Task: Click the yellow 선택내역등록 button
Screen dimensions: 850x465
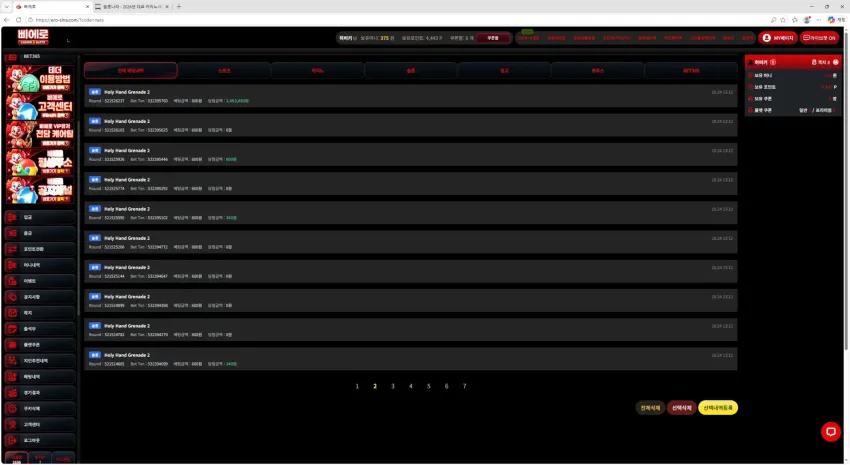Action: tap(718, 408)
